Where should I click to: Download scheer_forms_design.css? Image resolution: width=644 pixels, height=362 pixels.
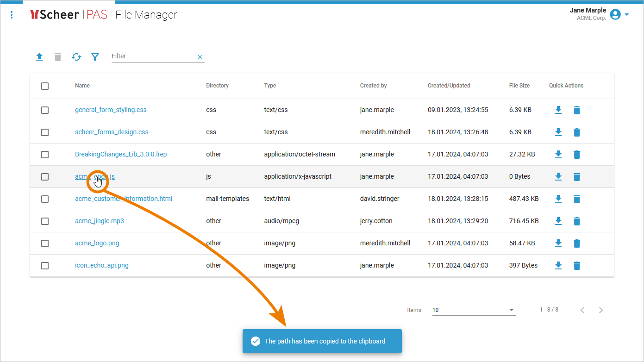tap(558, 132)
